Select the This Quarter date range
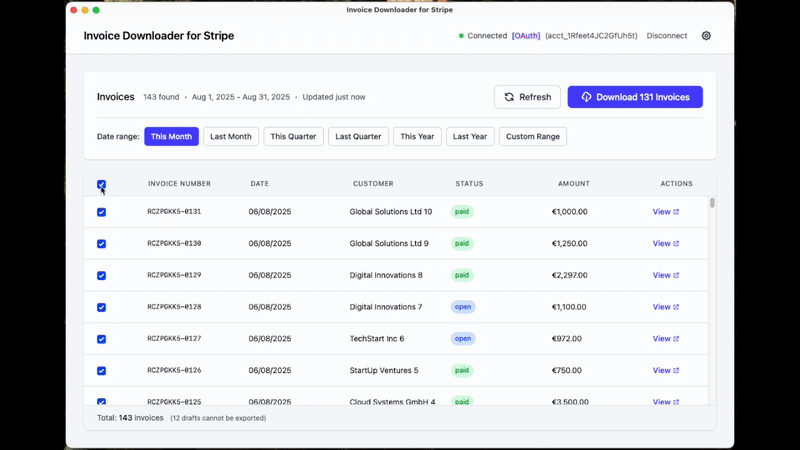 click(x=293, y=136)
